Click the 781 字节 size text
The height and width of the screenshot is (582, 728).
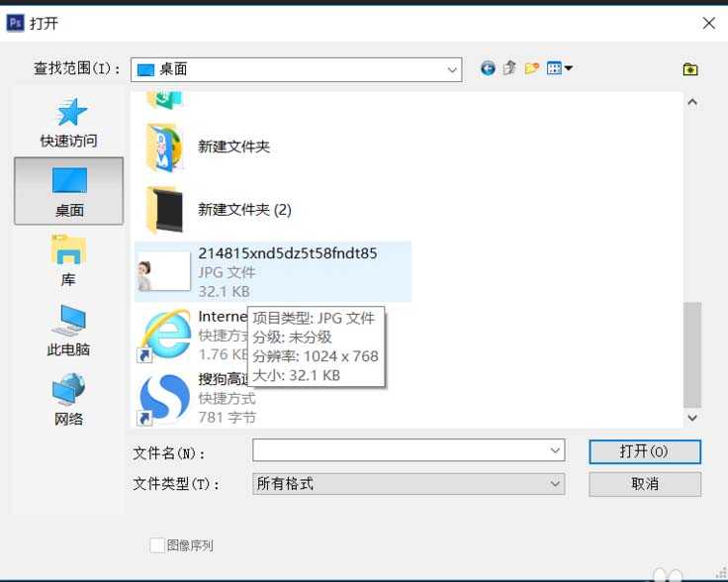(227, 418)
